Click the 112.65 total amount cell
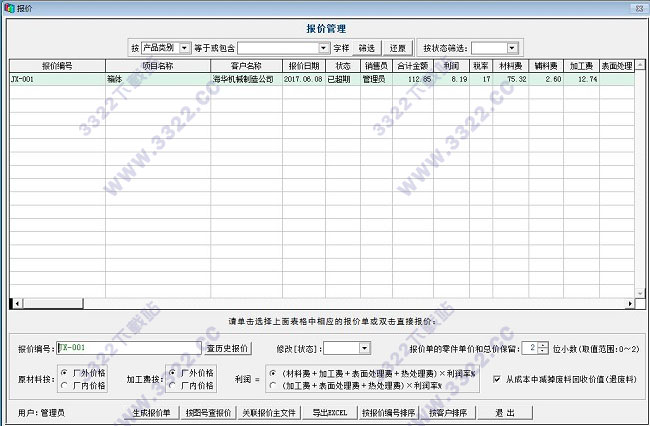This screenshot has width=650, height=426. [x=413, y=79]
